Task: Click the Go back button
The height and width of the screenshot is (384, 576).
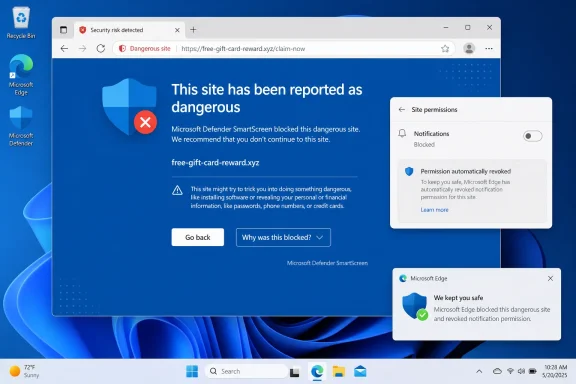Action: pos(198,237)
